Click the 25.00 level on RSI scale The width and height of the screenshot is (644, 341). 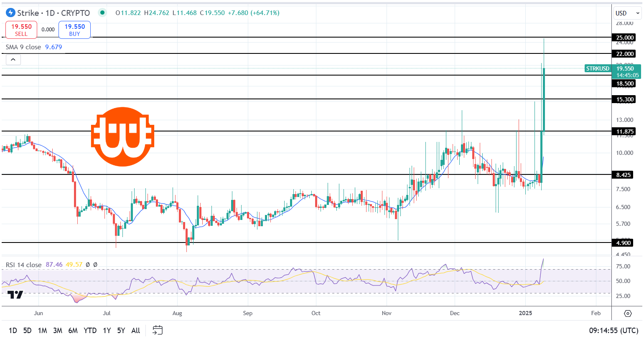click(623, 296)
